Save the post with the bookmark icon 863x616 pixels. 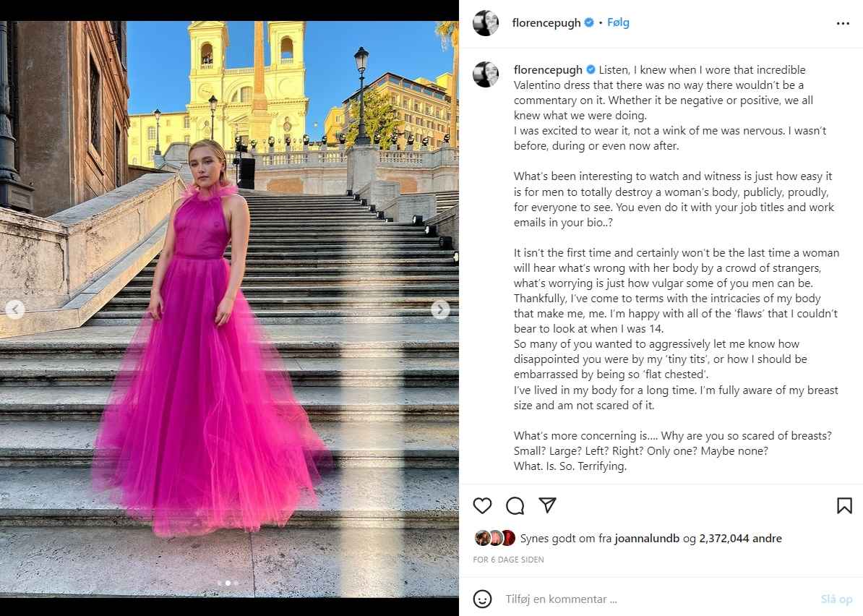click(x=844, y=505)
